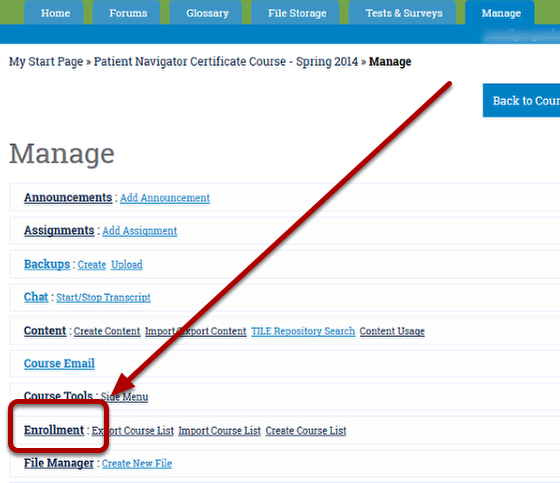Open the Home tab
Image resolution: width=560 pixels, height=483 pixels.
click(x=55, y=13)
